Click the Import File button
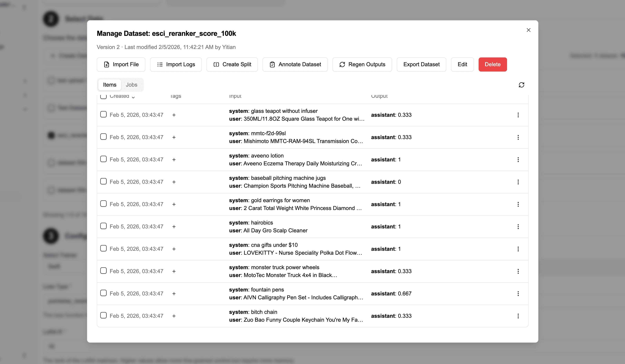Screen dimensions: 625x364 tap(121, 64)
